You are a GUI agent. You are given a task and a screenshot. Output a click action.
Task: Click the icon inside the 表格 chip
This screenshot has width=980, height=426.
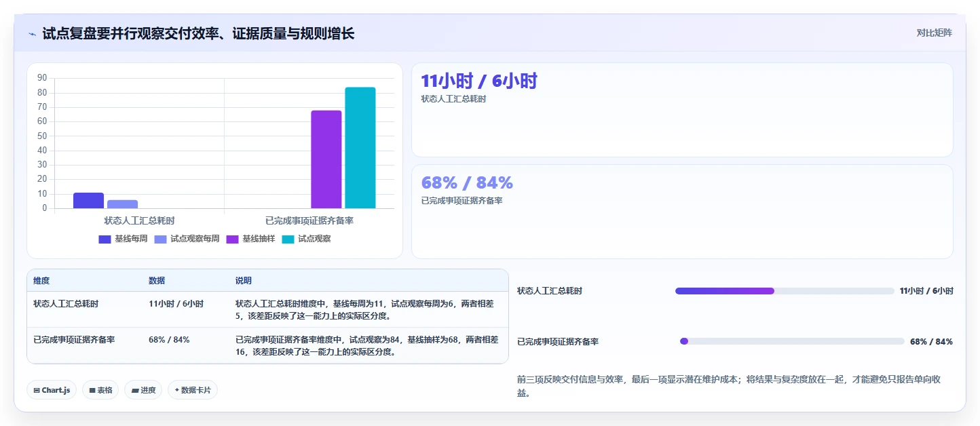(92, 391)
